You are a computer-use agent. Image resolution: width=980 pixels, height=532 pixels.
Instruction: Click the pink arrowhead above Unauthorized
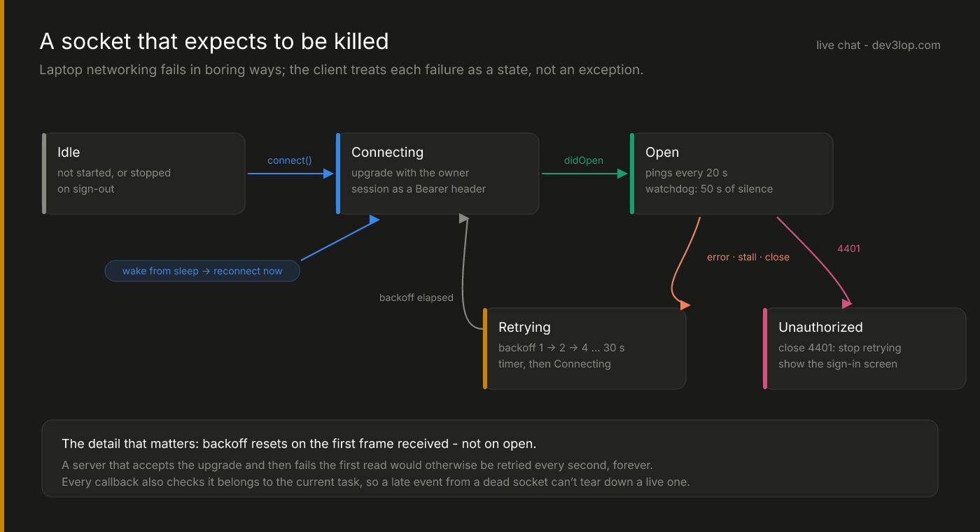[x=847, y=303]
